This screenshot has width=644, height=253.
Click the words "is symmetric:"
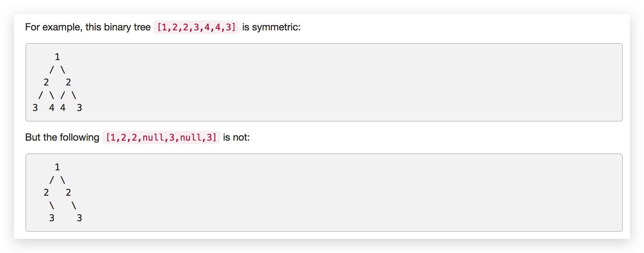click(x=271, y=27)
